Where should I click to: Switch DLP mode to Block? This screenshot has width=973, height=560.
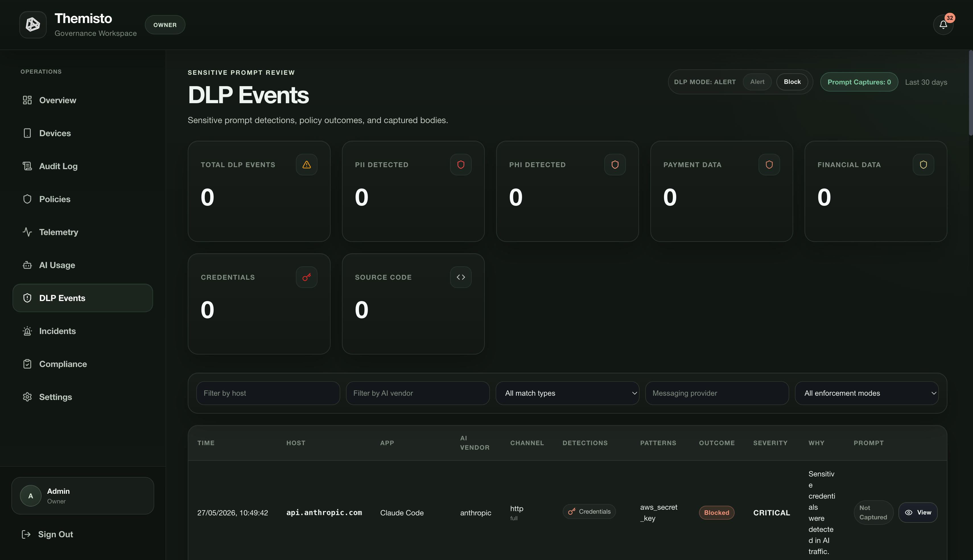pos(792,82)
